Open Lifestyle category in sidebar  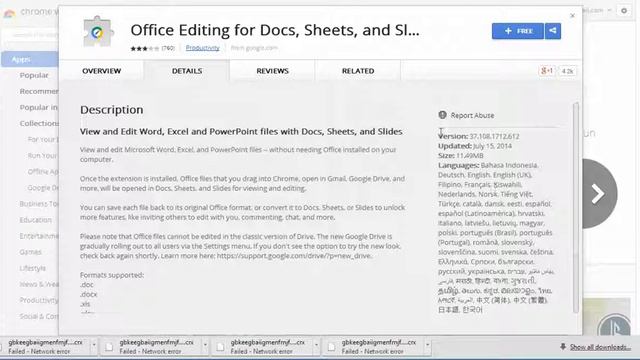point(33,268)
